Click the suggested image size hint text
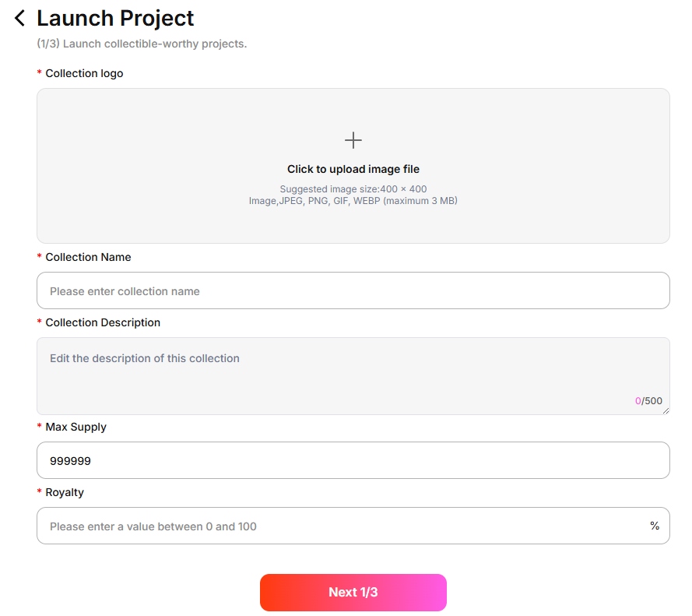The image size is (692, 616). [x=353, y=189]
